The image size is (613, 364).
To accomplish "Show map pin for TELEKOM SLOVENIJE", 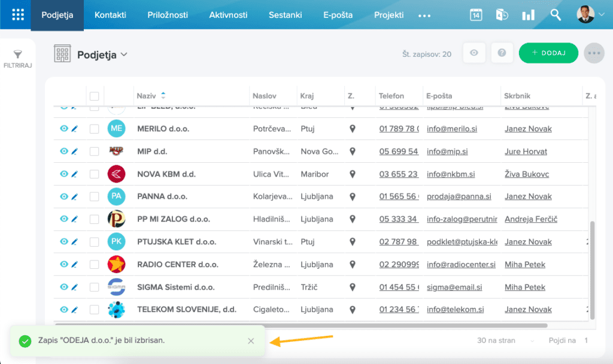I will click(352, 310).
